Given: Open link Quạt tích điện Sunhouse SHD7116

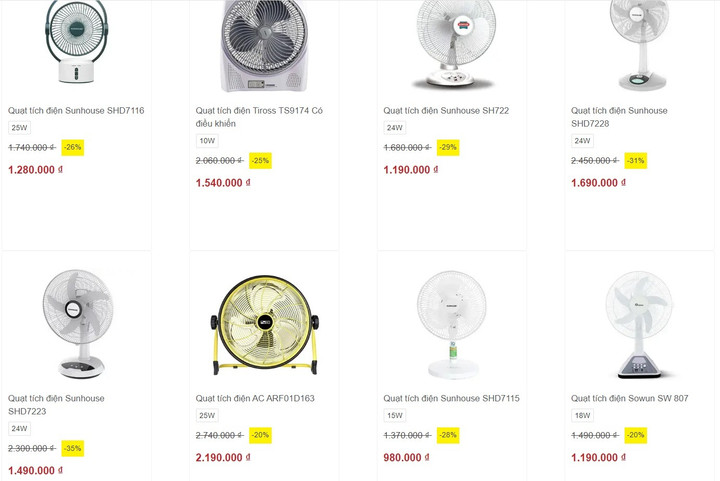Looking at the screenshot, I should point(76,111).
